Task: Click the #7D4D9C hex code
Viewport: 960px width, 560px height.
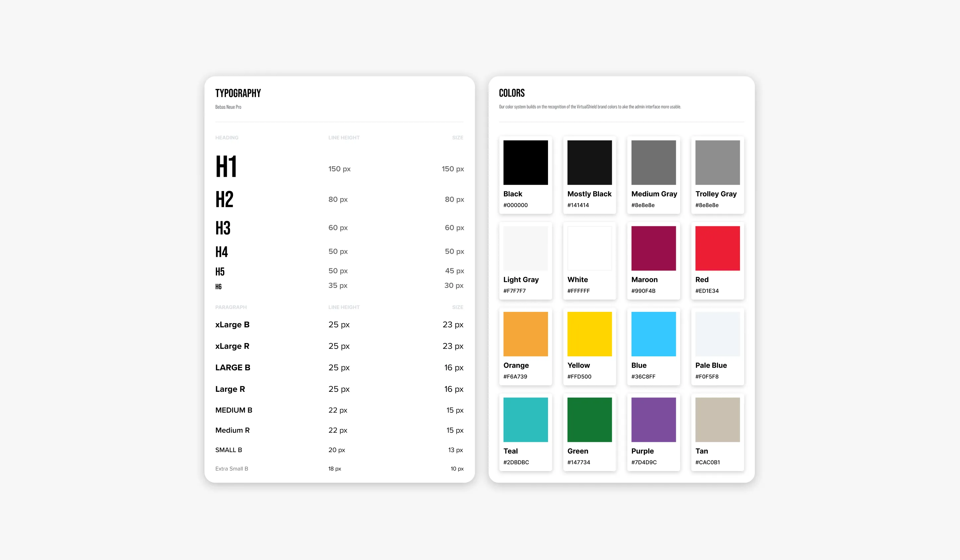Action: click(644, 462)
